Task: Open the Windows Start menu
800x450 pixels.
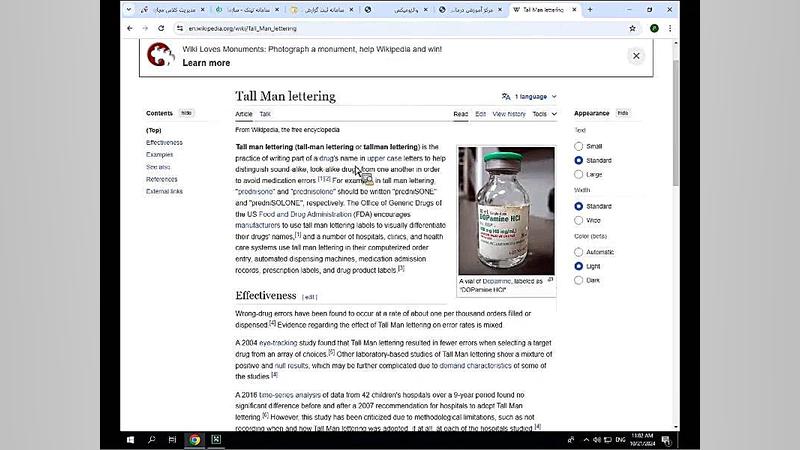Action: [x=130, y=440]
